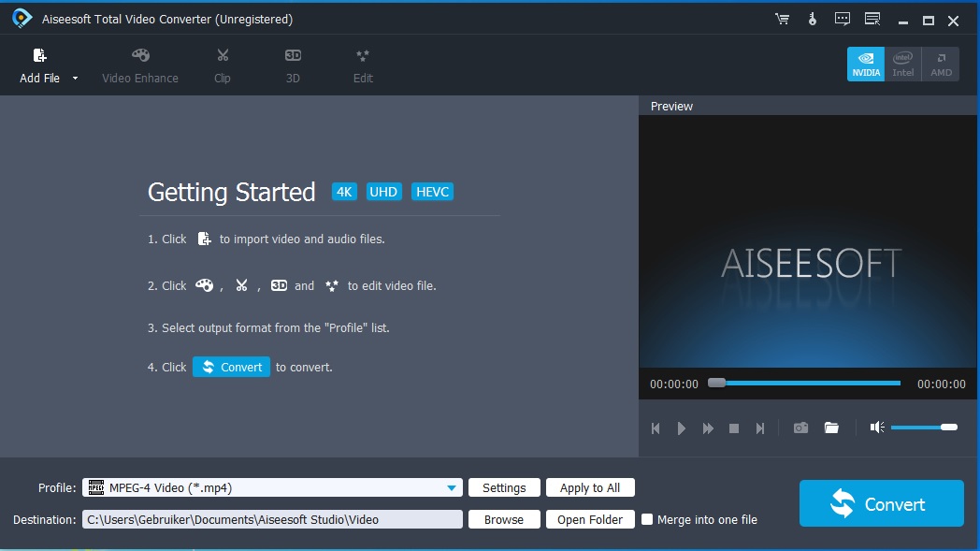The width and height of the screenshot is (980, 551).
Task: Click the Add File icon
Action: point(39,56)
